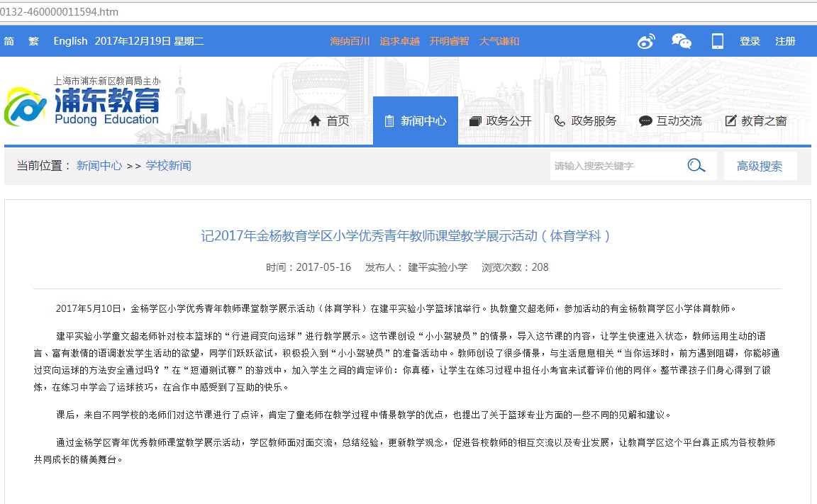Open the 新闻中心 tab
This screenshot has height=504, width=817.
point(416,121)
